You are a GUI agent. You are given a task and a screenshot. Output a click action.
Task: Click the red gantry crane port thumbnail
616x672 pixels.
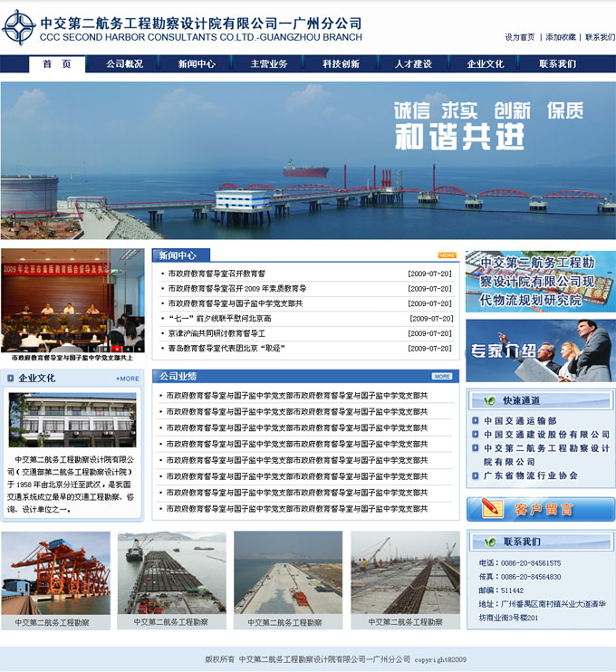55,573
